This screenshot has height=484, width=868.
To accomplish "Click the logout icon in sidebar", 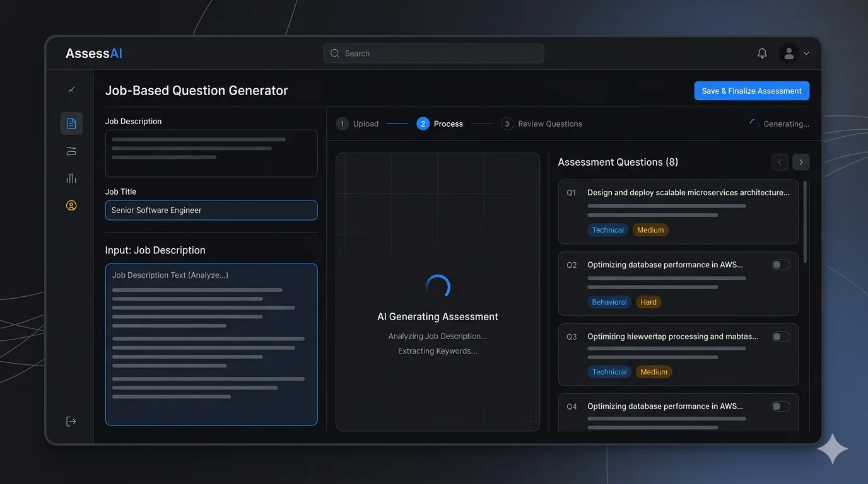I will 71,422.
